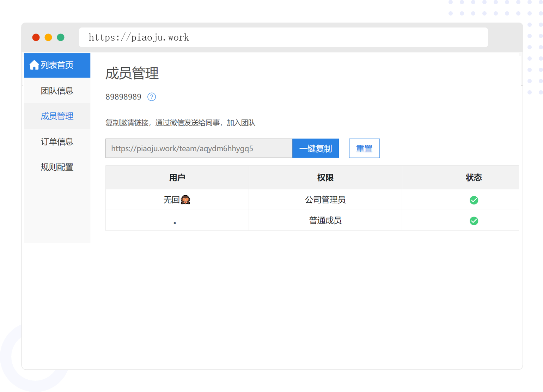Select 成员管理 in the left sidebar
543x392 pixels.
pyautogui.click(x=57, y=116)
